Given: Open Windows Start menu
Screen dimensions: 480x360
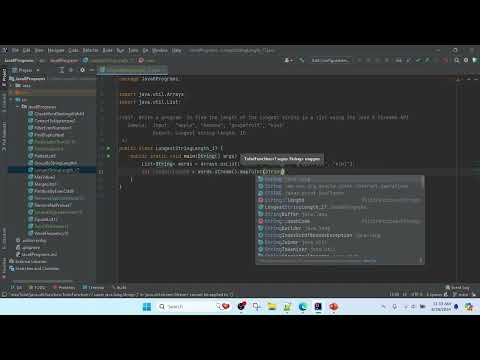Looking at the screenshot, I should pos(147,307).
